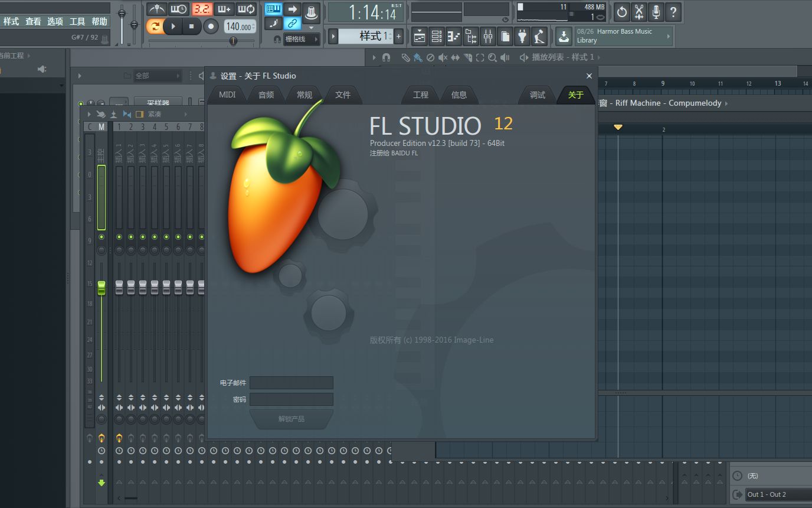
Task: Toggle the 3.2 recording countdown button
Action: [202, 9]
